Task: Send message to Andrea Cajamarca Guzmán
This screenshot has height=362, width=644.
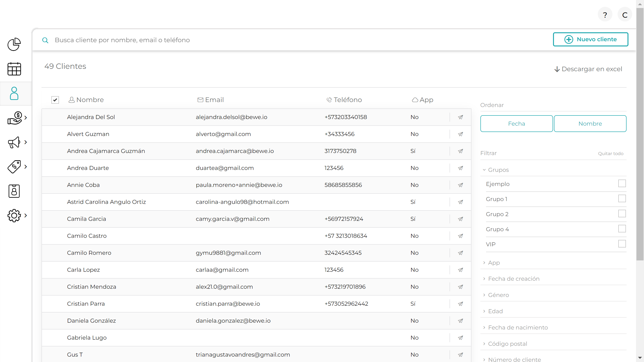Action: (461, 151)
